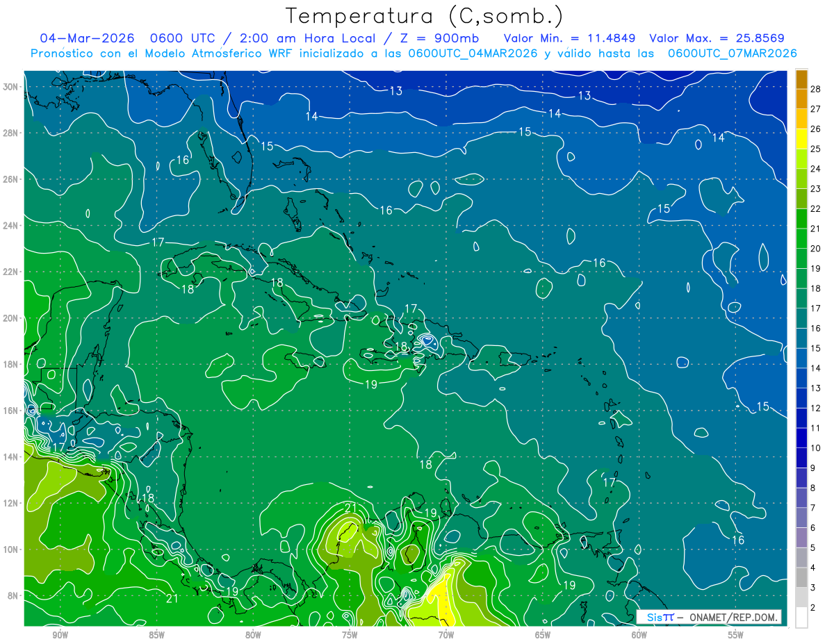Screen dimensions: 834x644
Task: Click the 24N latitude axis label
Action: (x=10, y=226)
